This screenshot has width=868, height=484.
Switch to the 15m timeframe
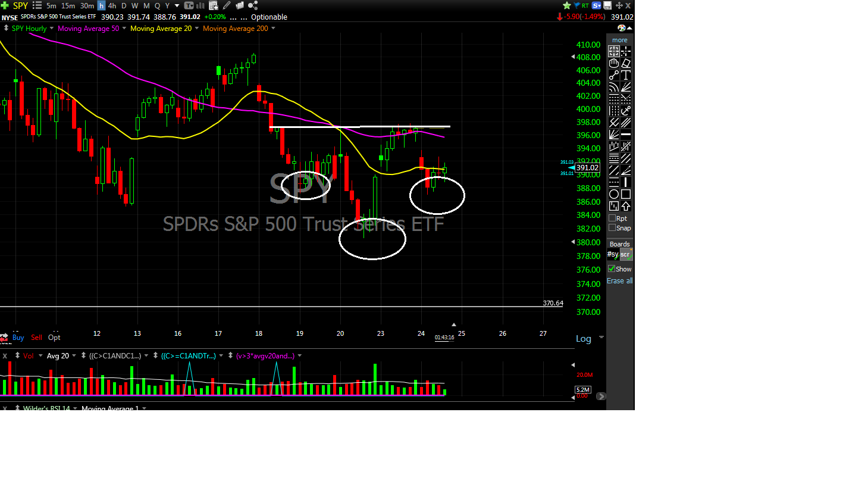[68, 6]
